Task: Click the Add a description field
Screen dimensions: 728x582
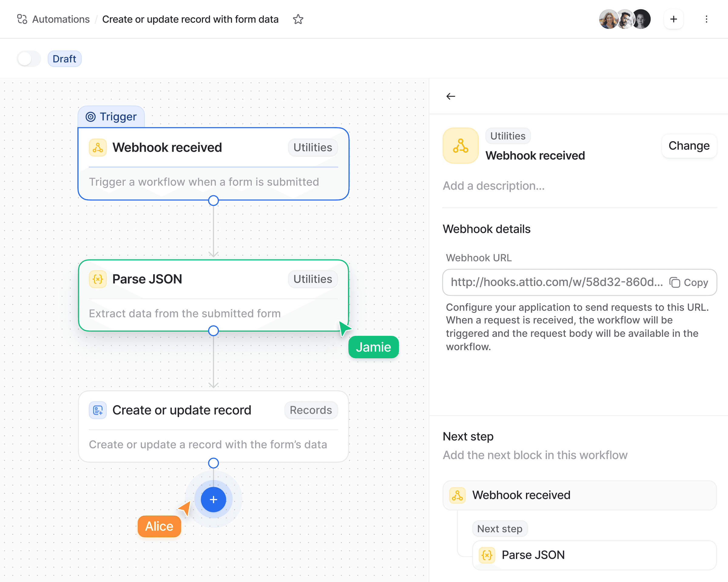Action: click(493, 186)
